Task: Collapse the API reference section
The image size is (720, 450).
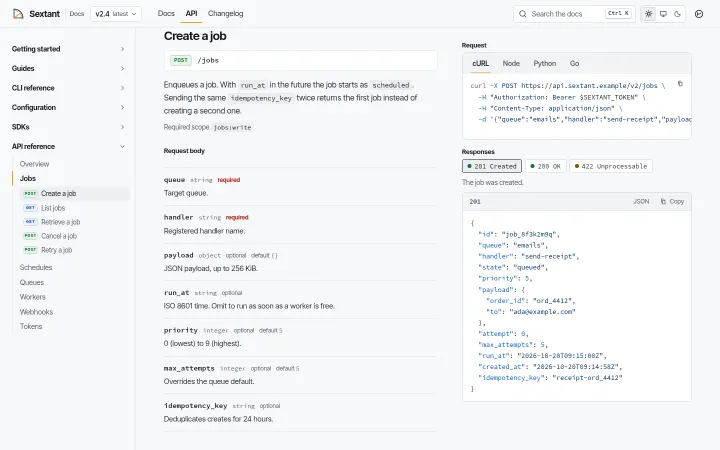Action: pos(68,146)
